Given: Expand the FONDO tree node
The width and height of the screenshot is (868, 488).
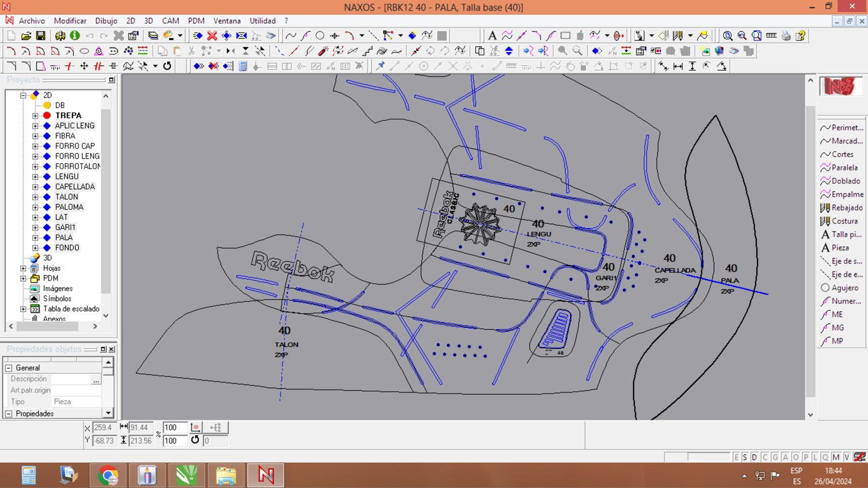Looking at the screenshot, I should click(35, 248).
